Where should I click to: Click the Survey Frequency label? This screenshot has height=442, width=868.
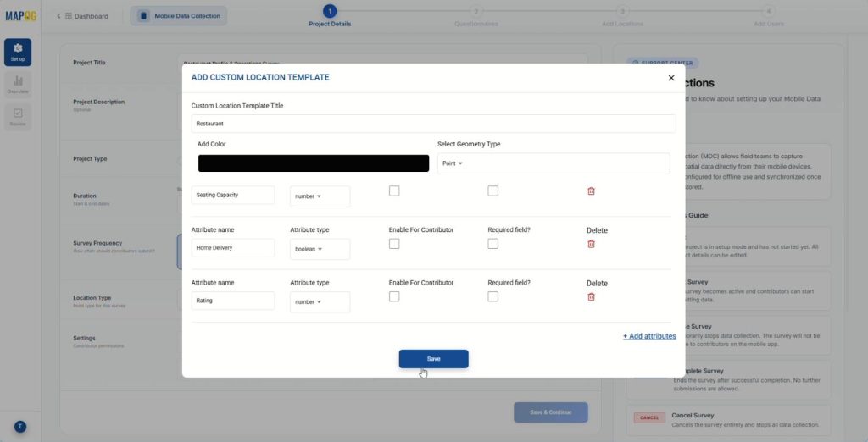pos(97,243)
